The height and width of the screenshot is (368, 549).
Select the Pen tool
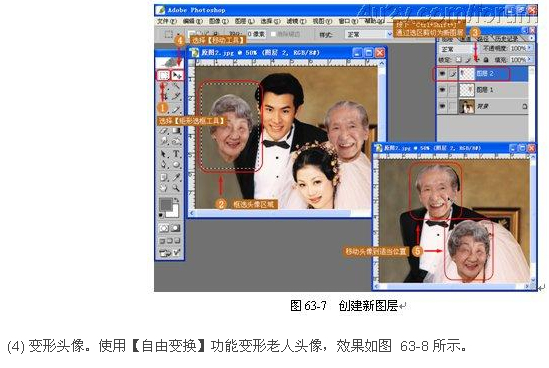click(x=164, y=164)
